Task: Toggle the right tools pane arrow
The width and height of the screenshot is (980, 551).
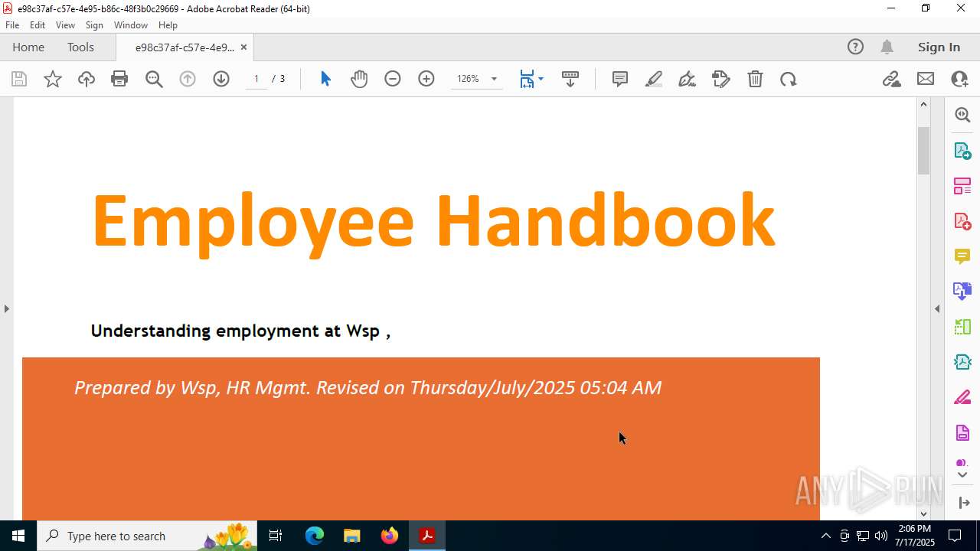Action: coord(937,309)
